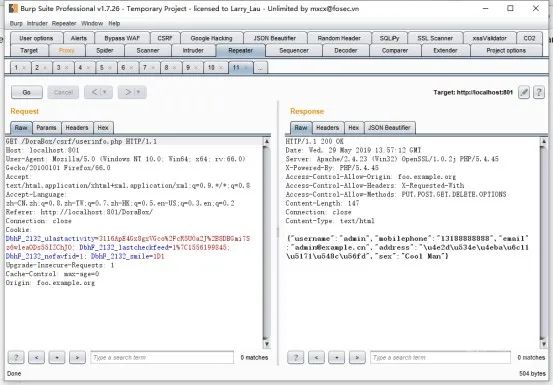Go forward in request history
Viewport: 553px width, 386px height.
tap(132, 92)
